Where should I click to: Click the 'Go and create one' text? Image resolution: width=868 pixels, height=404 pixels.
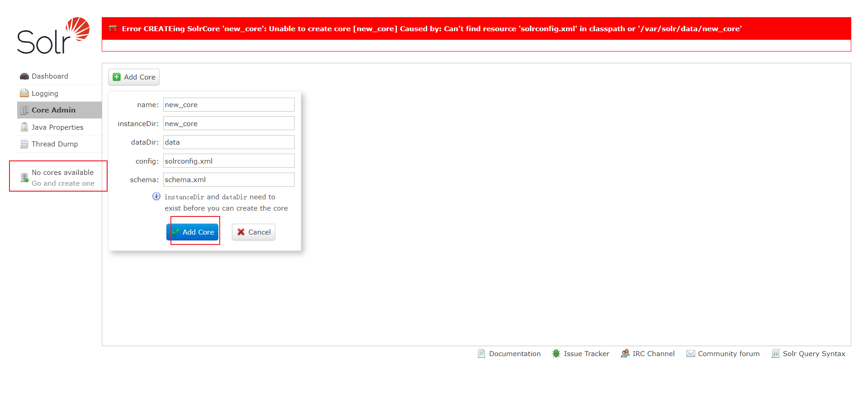click(63, 183)
